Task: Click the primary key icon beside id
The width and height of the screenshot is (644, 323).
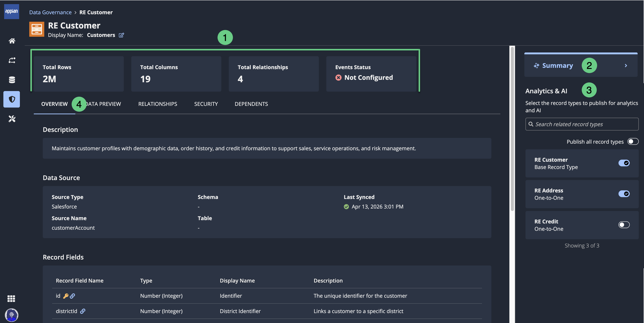Action: coord(66,296)
